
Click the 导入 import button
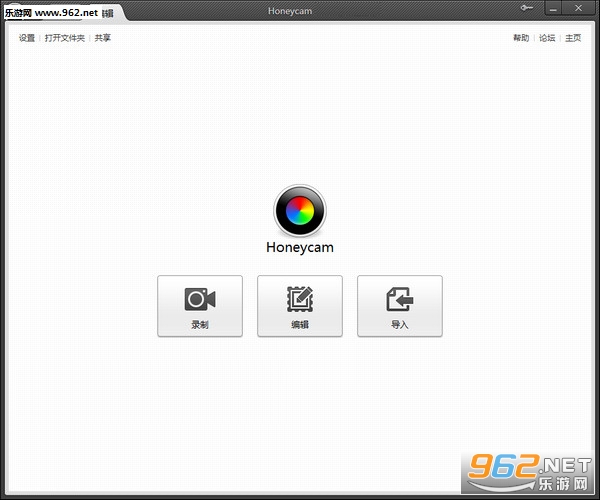400,306
